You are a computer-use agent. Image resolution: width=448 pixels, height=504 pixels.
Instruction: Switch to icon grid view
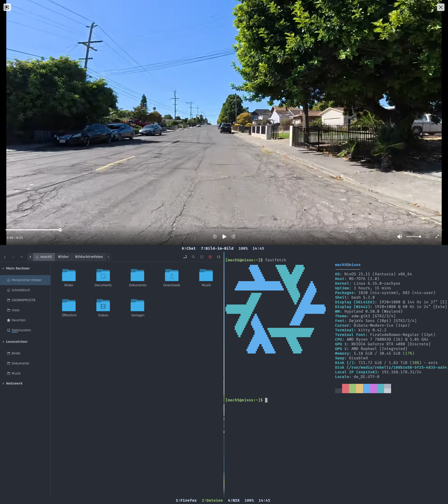point(202,257)
